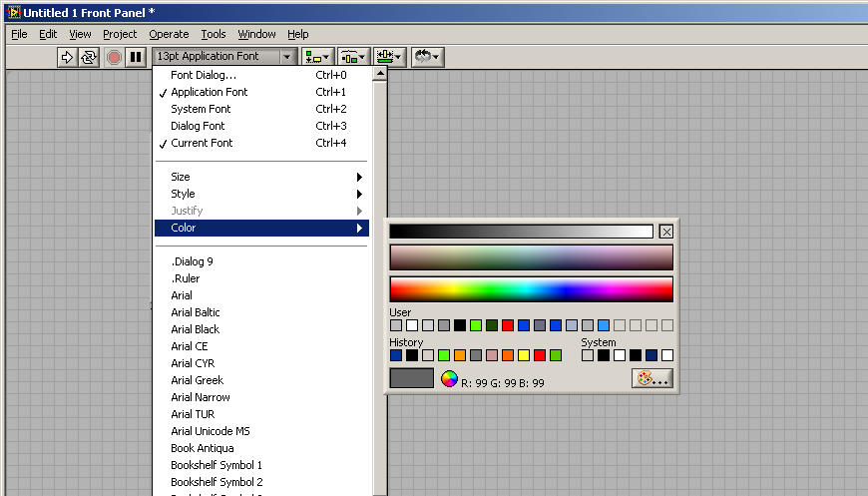Pick the red swatch in User colors

pos(508,325)
